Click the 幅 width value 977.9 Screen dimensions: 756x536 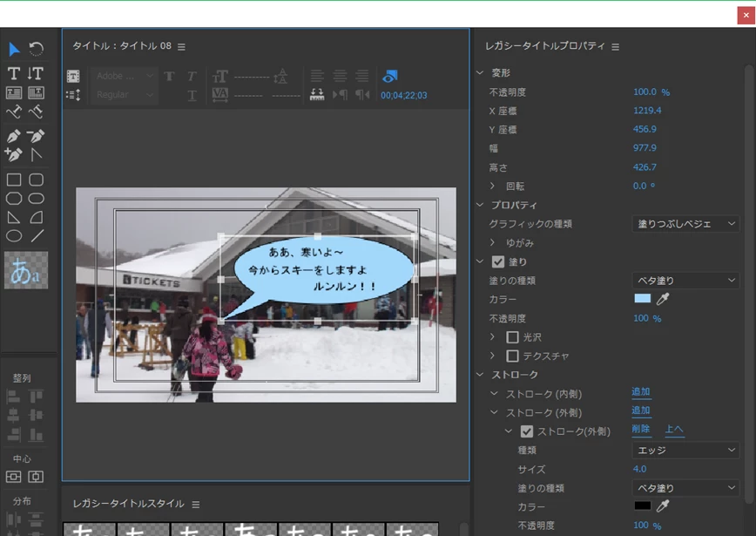(645, 148)
